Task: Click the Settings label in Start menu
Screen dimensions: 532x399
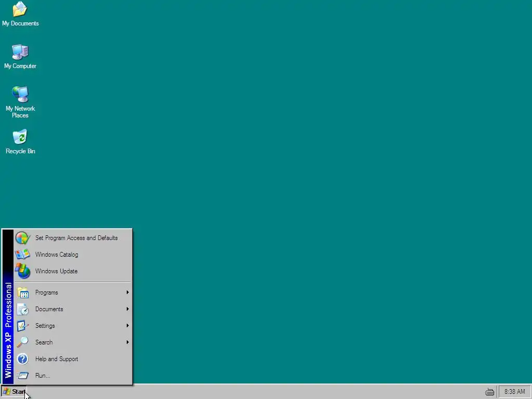Action: [45, 326]
